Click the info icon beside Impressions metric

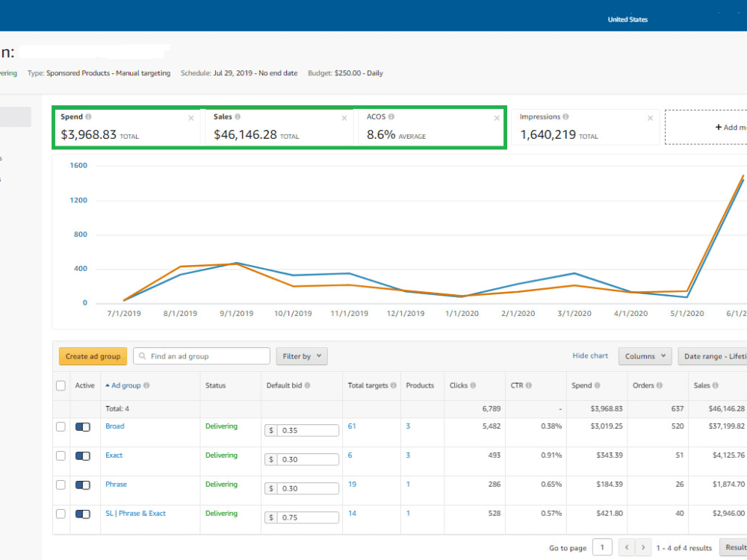pyautogui.click(x=565, y=116)
